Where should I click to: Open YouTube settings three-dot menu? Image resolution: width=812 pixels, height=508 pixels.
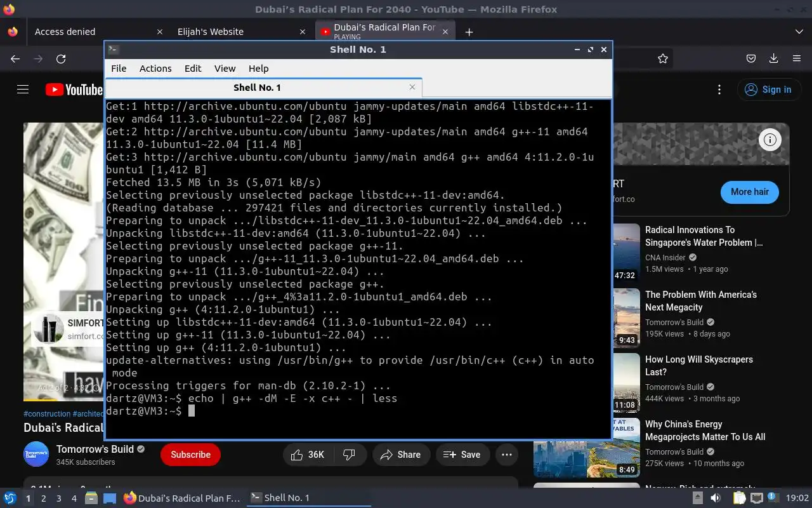tap(718, 90)
